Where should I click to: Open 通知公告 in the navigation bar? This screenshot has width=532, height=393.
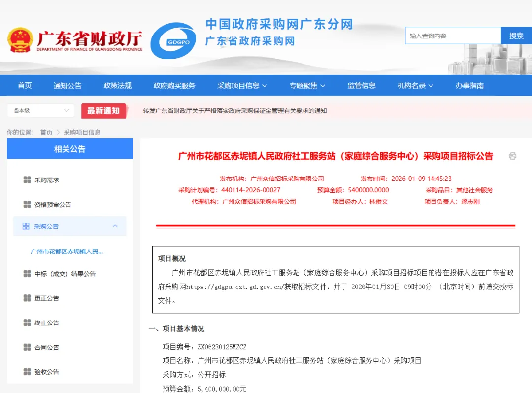coord(67,86)
